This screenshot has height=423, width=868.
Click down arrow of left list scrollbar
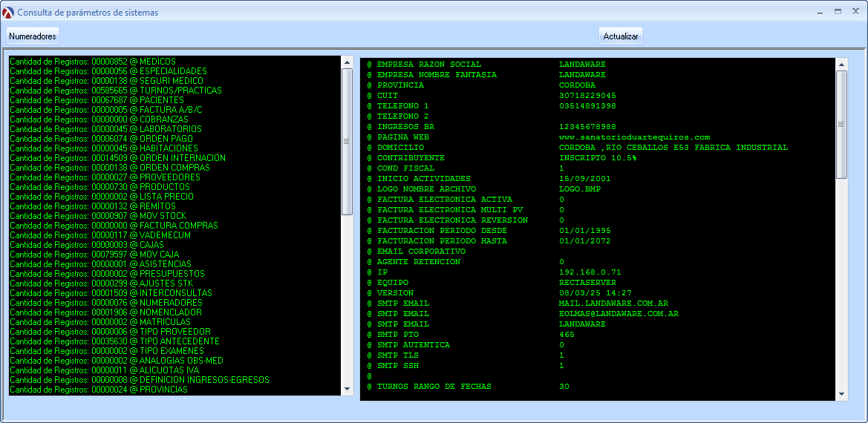[347, 390]
